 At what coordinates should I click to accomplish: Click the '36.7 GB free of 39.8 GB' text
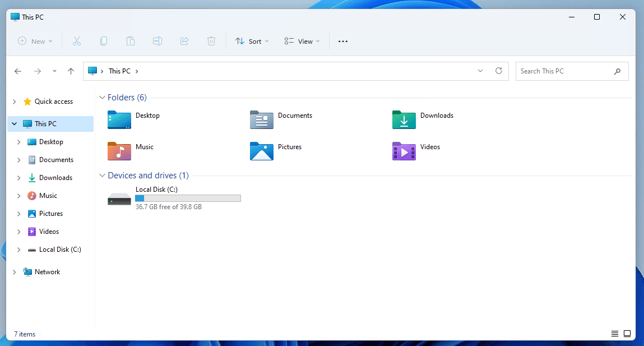(168, 207)
